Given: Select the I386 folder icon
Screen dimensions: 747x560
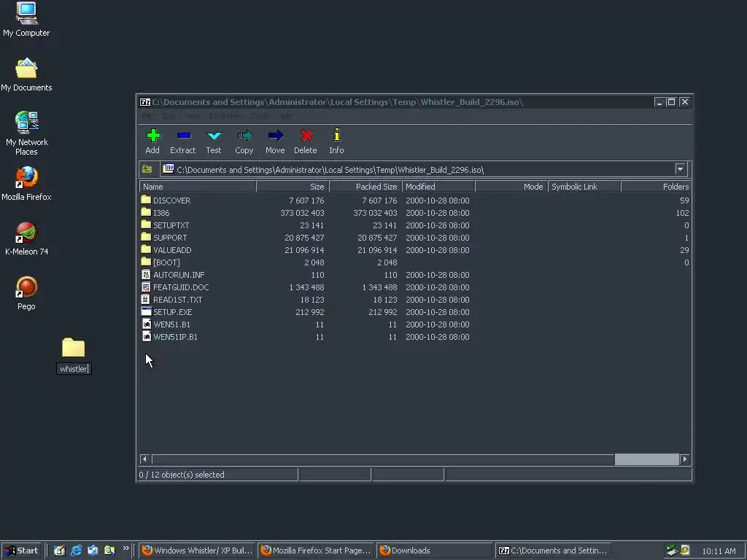Looking at the screenshot, I should pyautogui.click(x=146, y=212).
